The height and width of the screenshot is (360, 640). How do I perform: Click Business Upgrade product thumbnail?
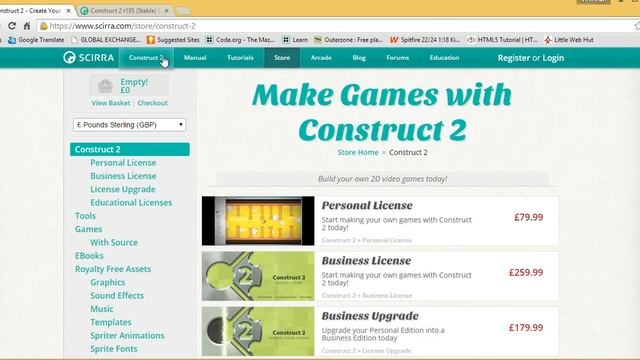point(258,331)
